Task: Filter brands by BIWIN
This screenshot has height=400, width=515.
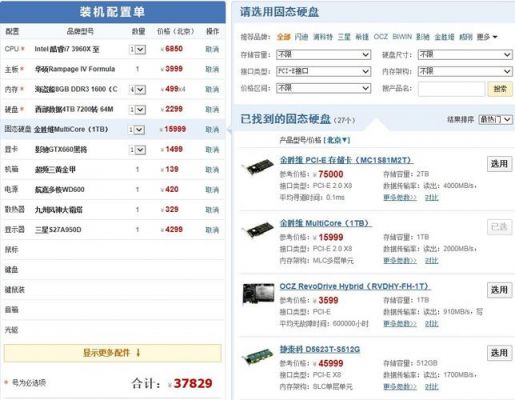Action: click(402, 37)
